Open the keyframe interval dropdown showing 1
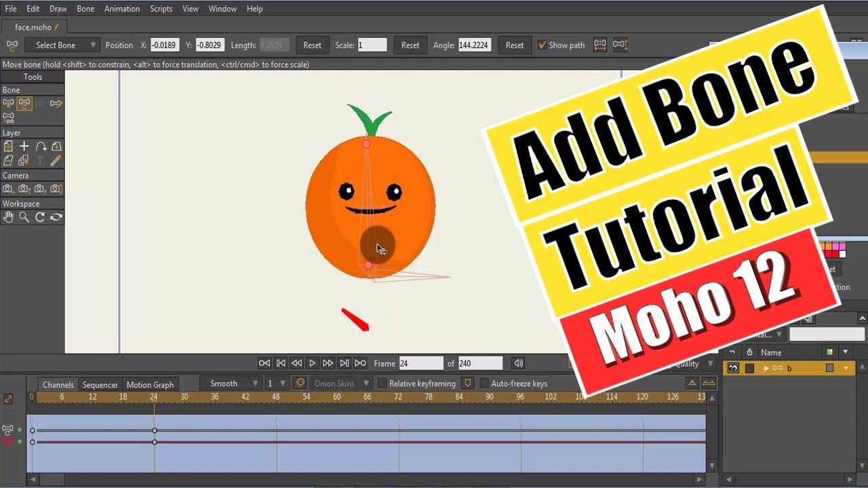Viewport: 868px width, 488px height. point(276,383)
